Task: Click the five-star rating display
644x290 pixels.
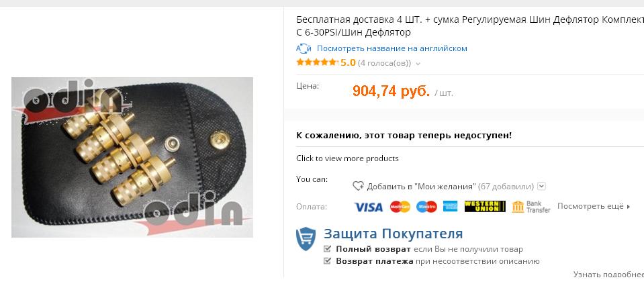Action: [x=317, y=62]
